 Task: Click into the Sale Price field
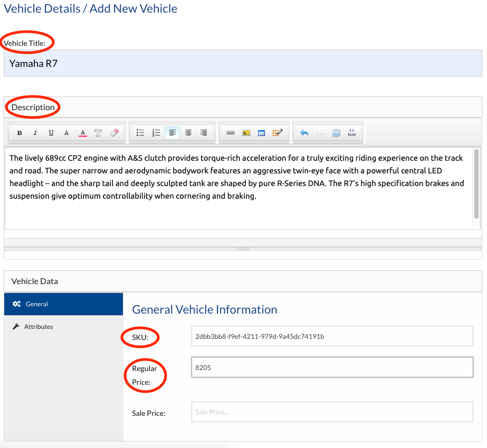tap(332, 412)
